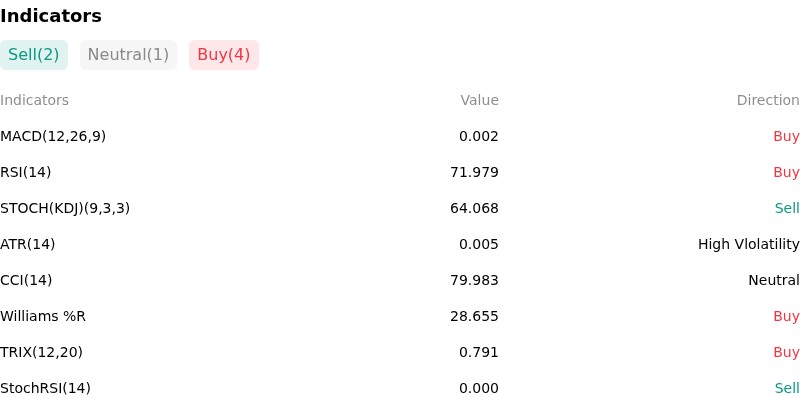The image size is (800, 398).
Task: Click the Buy direction for MACD
Action: (x=786, y=136)
